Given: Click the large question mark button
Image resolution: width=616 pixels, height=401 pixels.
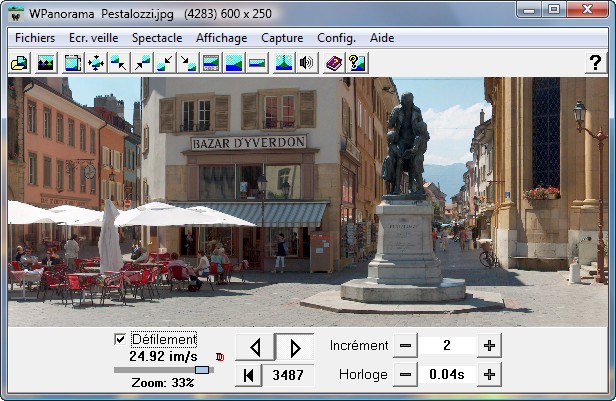Looking at the screenshot, I should pos(596,63).
